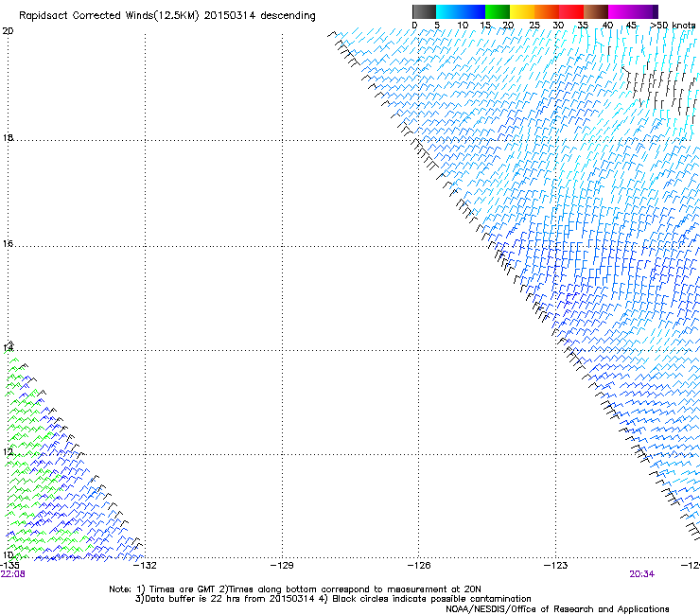Click the -126 longitude axis label
700x615 pixels.
coord(419,566)
